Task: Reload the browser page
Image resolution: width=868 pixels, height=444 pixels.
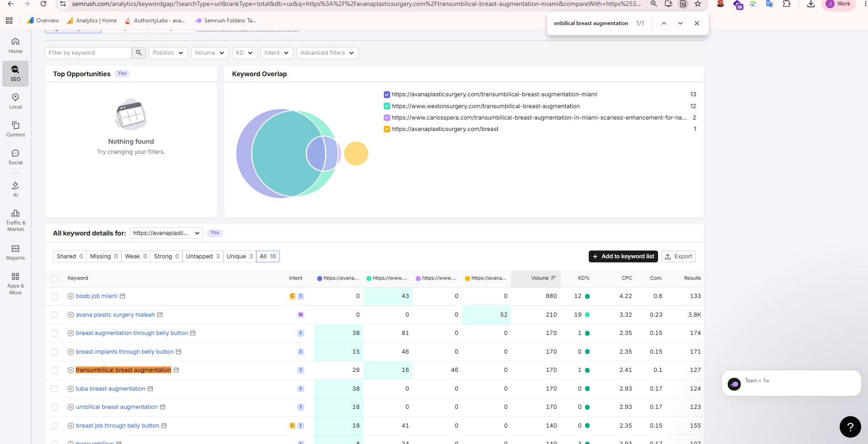Action: coord(43,4)
